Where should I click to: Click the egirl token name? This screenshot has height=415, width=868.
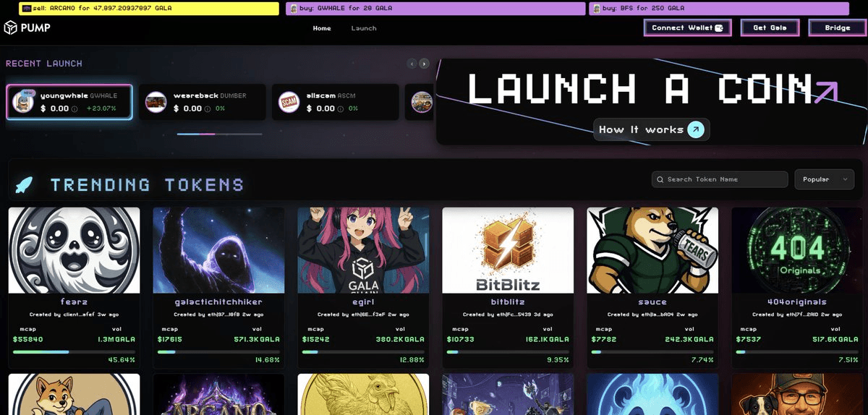click(x=363, y=302)
